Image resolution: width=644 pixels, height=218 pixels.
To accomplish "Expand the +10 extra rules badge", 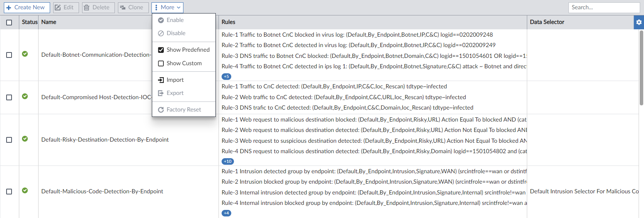I will pos(228,161).
